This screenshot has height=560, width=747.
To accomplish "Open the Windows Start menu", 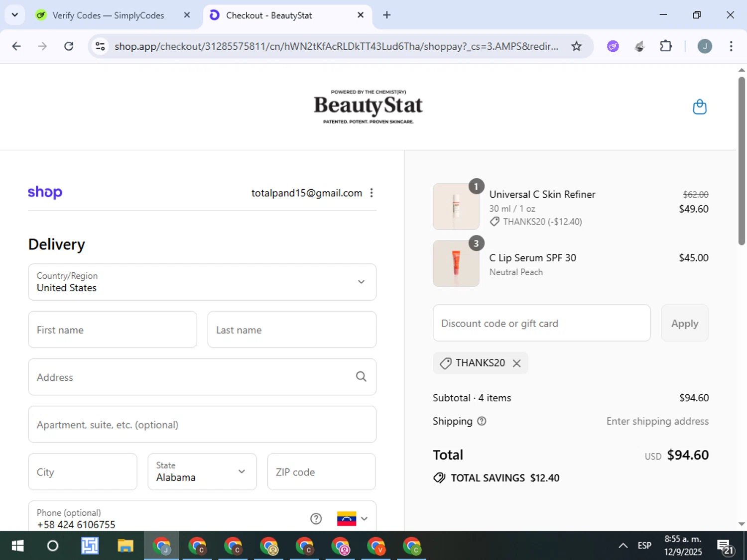I will [x=17, y=546].
